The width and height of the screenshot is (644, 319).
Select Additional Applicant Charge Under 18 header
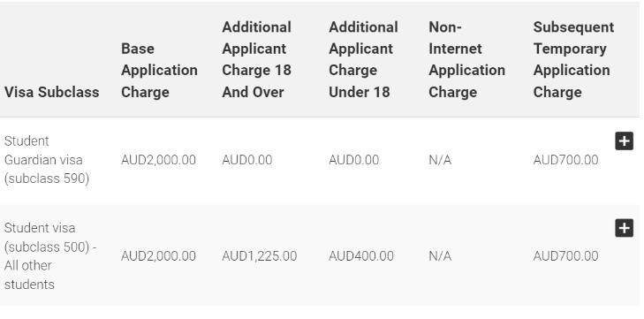tap(363, 59)
